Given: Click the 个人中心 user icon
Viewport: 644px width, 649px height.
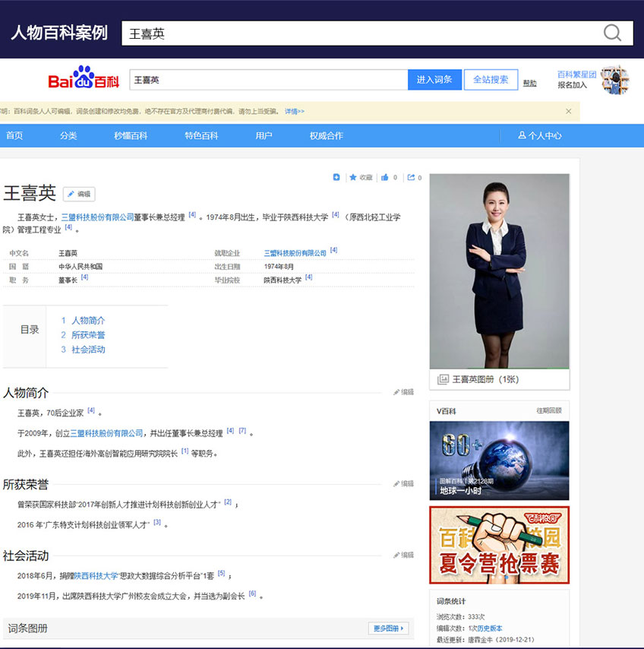Looking at the screenshot, I should point(522,135).
